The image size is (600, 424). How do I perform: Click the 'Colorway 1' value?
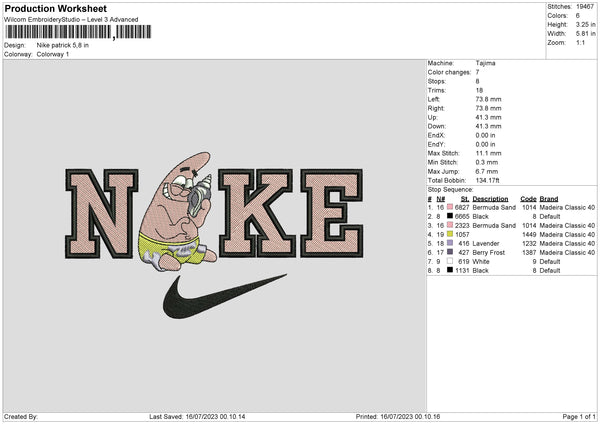(x=53, y=54)
